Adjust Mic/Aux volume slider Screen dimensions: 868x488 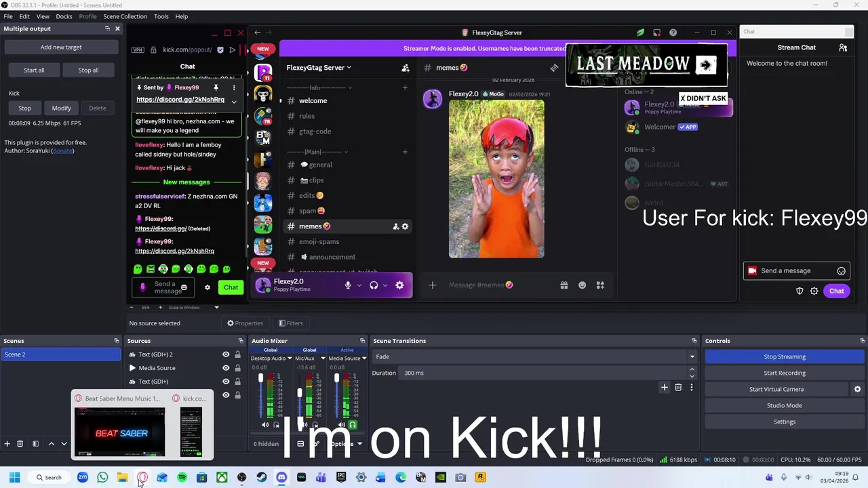coord(300,393)
